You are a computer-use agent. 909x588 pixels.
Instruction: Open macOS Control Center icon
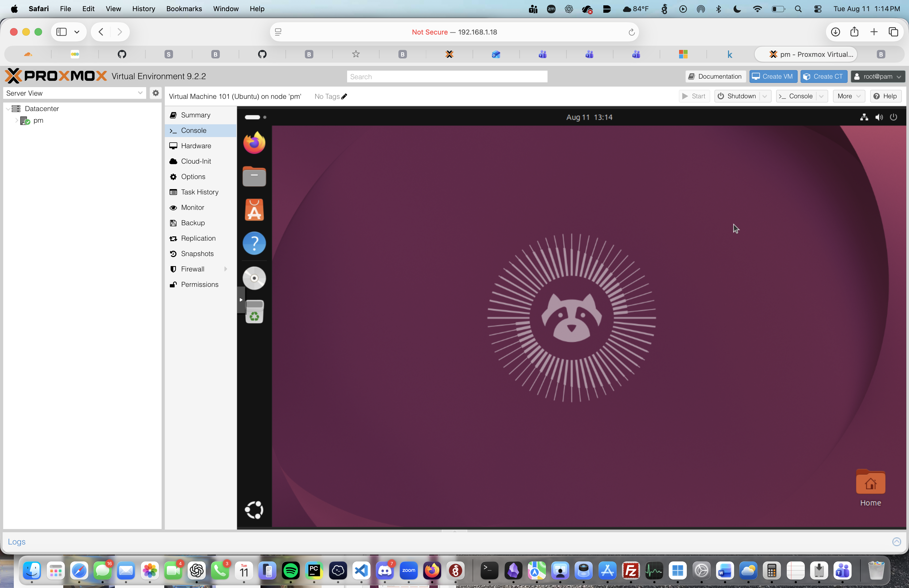817,9
